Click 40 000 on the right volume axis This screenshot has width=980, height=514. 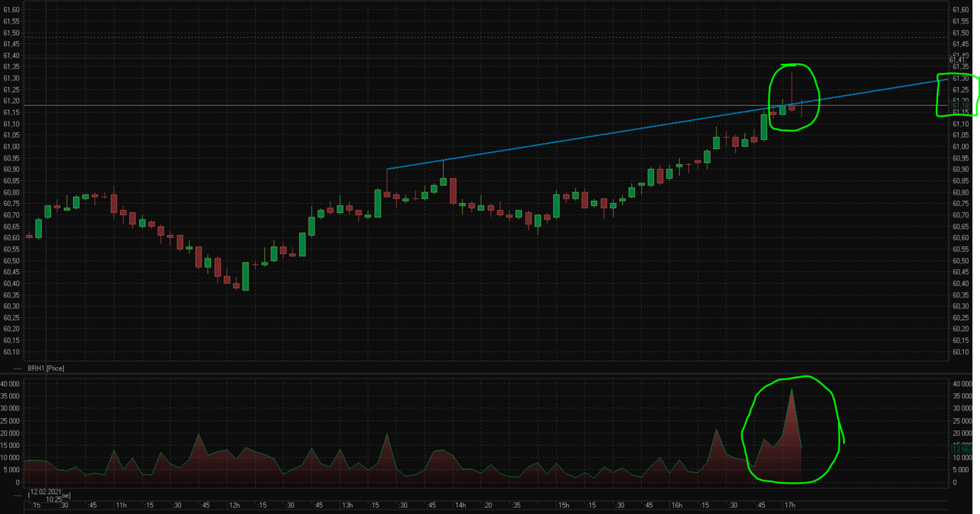(963, 384)
